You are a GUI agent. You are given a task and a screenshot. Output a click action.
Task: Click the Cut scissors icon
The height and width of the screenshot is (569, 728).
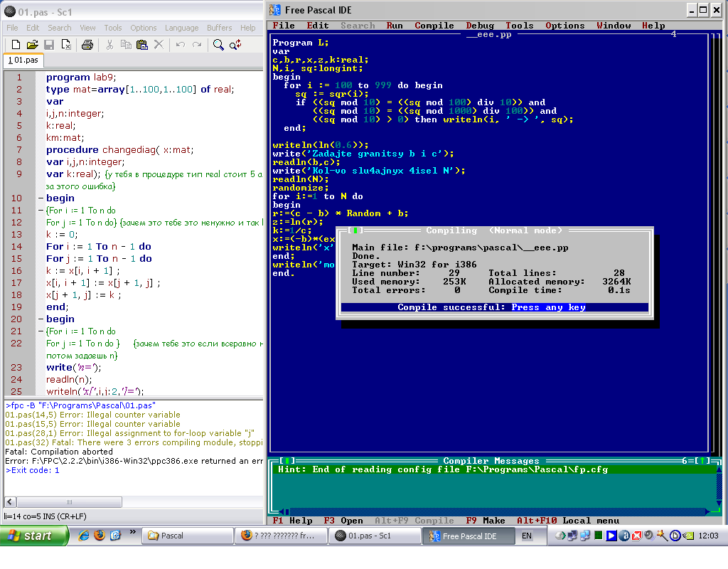(109, 45)
